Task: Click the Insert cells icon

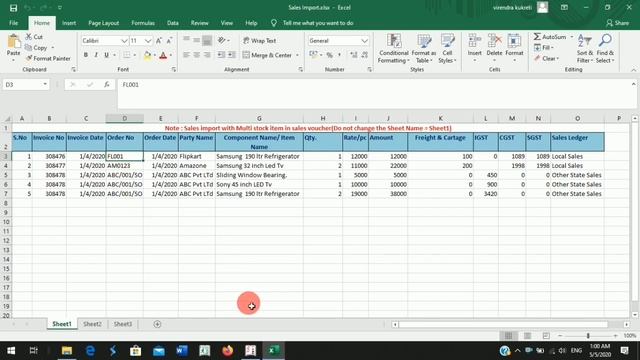Action: [475, 41]
